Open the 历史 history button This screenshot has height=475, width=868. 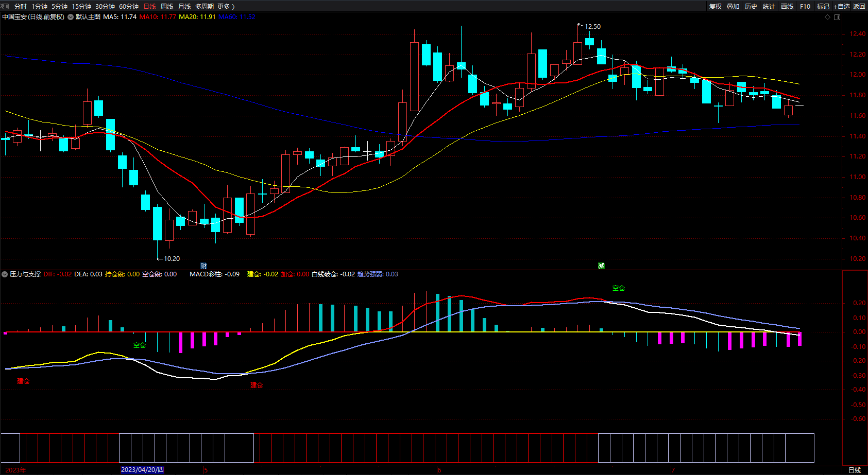coord(751,7)
